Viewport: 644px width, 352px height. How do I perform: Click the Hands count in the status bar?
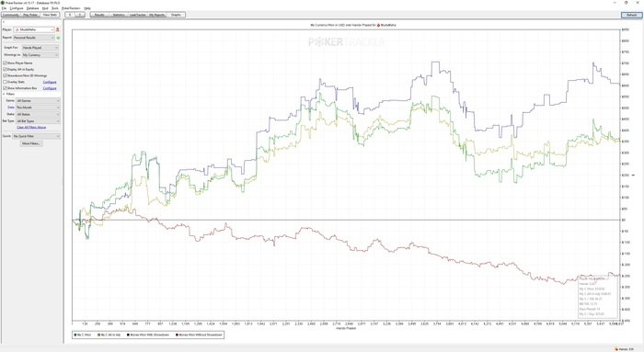coord(626,349)
